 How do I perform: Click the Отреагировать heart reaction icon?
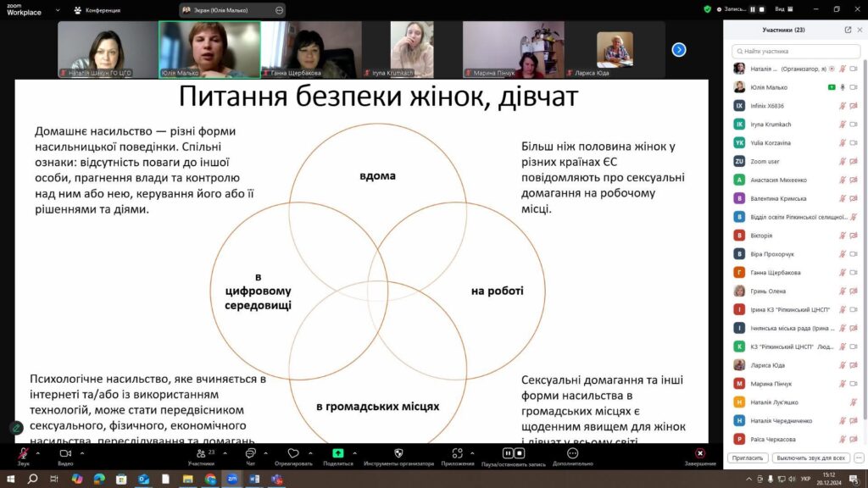coord(293,454)
